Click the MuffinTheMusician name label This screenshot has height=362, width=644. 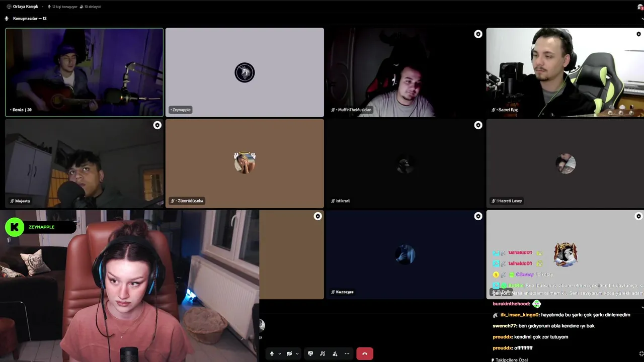tap(351, 110)
